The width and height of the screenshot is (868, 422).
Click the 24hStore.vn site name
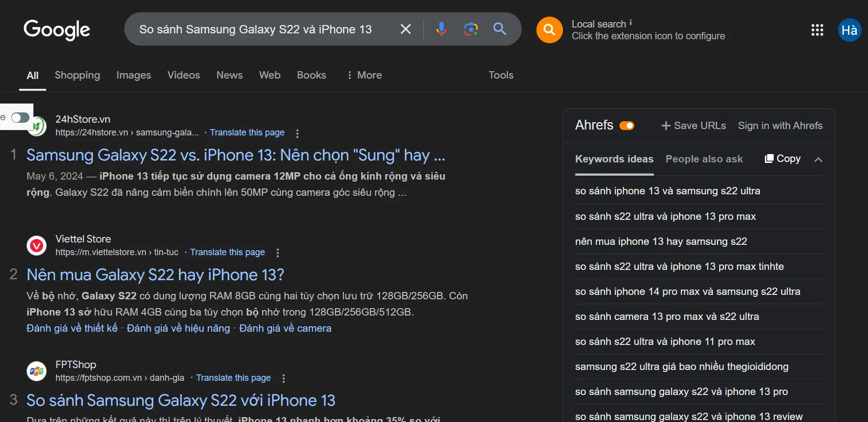click(83, 119)
